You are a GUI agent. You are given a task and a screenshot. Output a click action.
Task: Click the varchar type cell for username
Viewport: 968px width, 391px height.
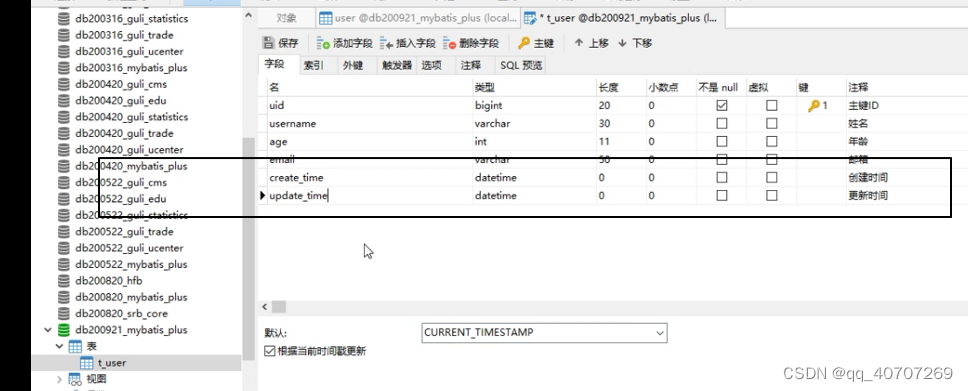click(534, 124)
